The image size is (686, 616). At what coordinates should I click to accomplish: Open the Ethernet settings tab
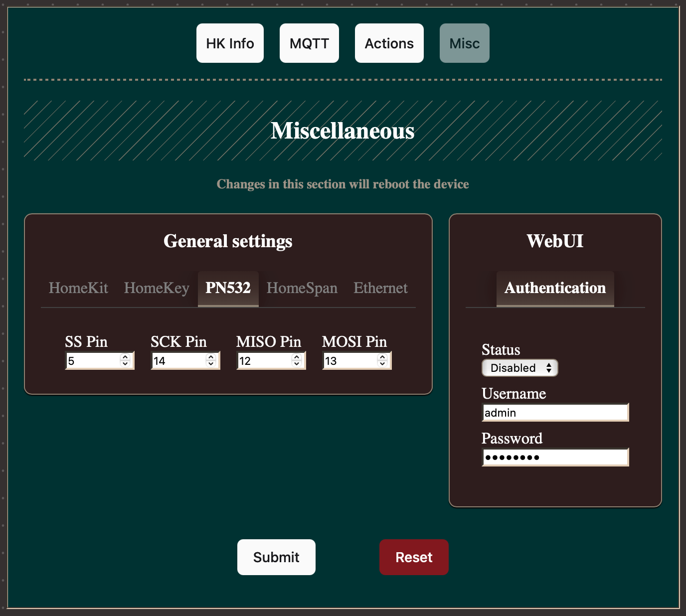[x=380, y=288]
